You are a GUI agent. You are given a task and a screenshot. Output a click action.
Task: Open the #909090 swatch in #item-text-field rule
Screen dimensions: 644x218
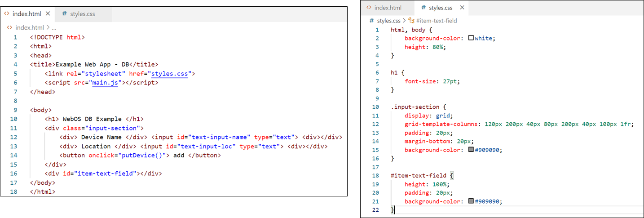471,201
